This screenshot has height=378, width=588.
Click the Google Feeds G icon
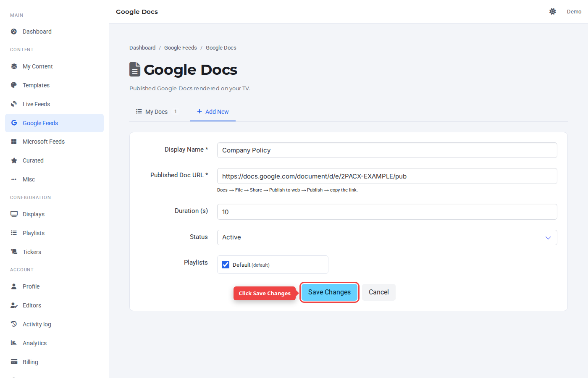(x=14, y=123)
